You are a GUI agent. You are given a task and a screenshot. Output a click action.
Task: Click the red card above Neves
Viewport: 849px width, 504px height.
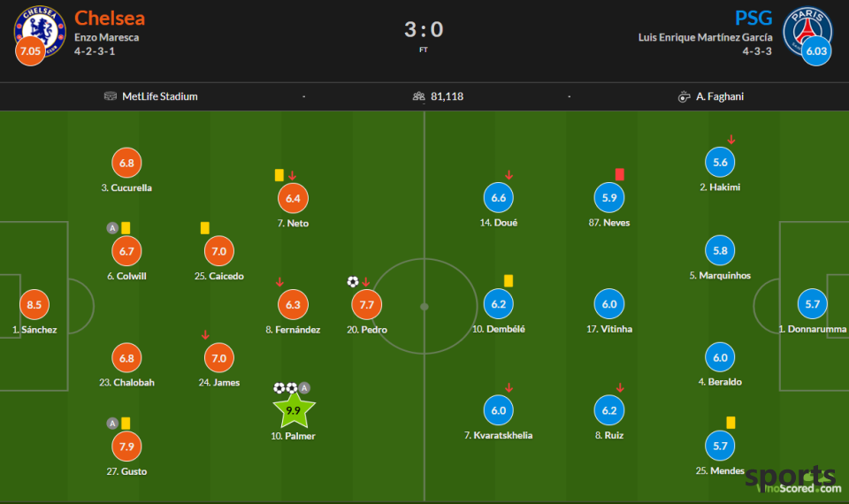[x=619, y=174]
